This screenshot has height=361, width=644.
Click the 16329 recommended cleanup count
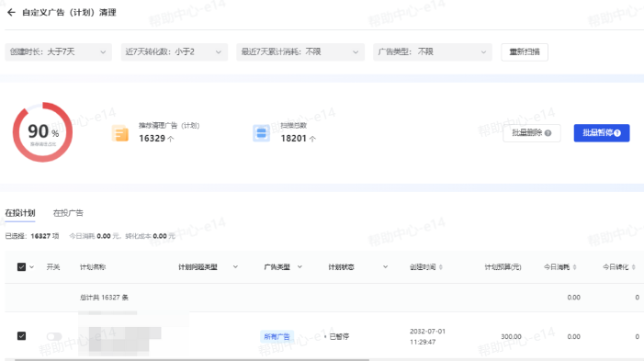click(152, 139)
